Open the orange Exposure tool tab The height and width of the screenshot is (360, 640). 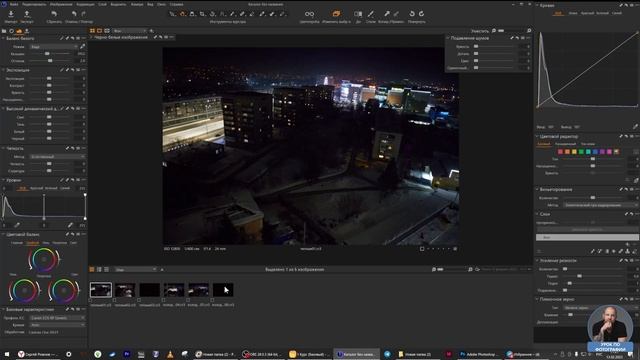(x=19, y=31)
